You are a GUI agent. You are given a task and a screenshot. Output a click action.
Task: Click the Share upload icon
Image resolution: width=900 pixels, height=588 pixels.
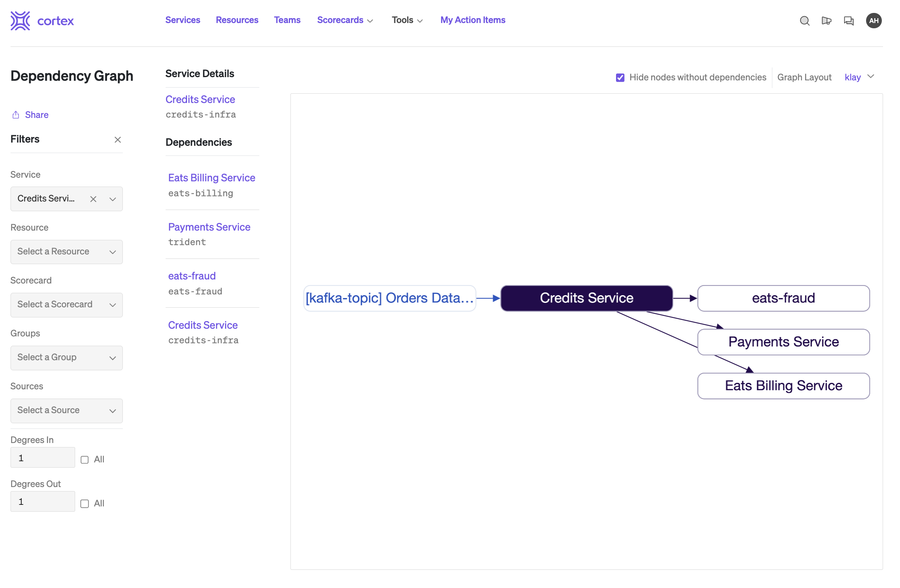[16, 115]
